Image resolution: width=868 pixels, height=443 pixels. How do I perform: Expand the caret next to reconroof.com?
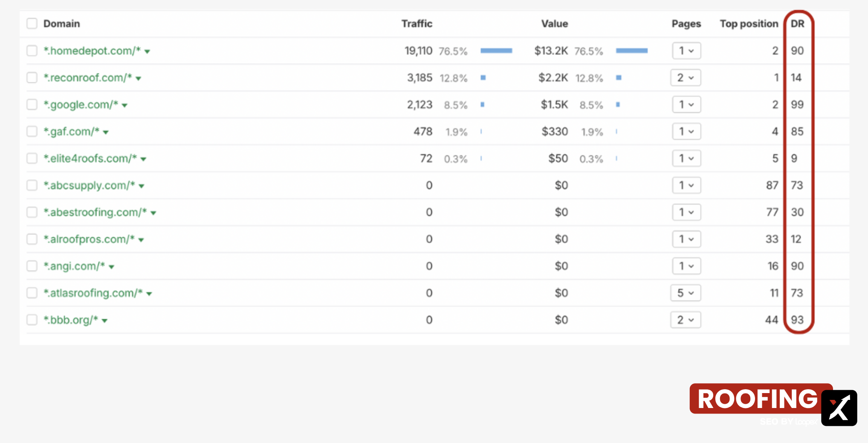[x=139, y=79]
